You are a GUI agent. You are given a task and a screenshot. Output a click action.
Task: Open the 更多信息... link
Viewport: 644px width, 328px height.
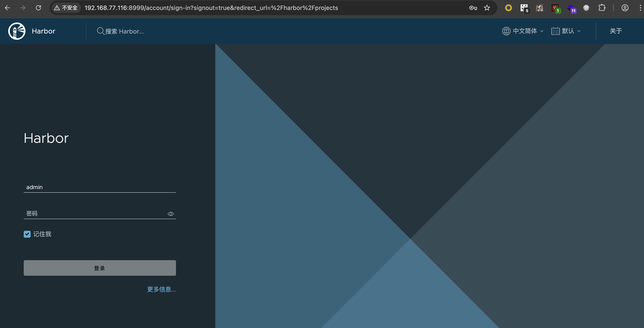[x=161, y=290]
